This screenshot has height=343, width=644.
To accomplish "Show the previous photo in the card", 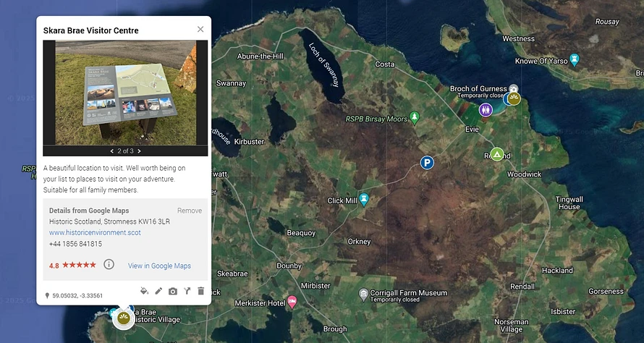I will (111, 151).
